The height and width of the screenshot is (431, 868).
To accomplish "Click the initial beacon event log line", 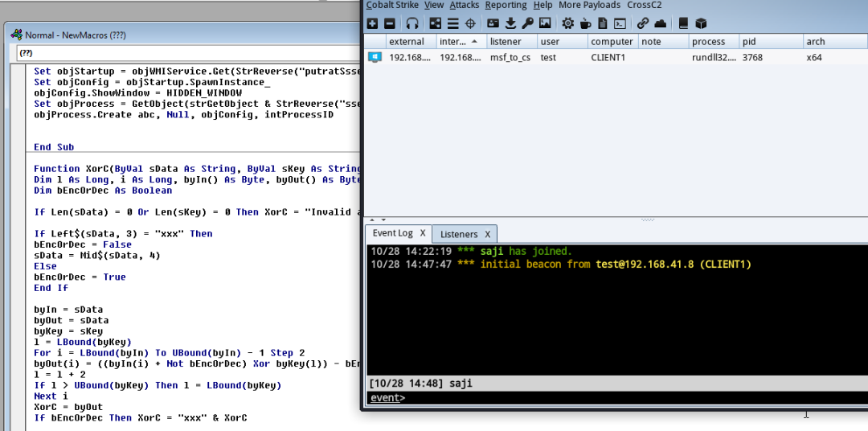I will tap(561, 265).
